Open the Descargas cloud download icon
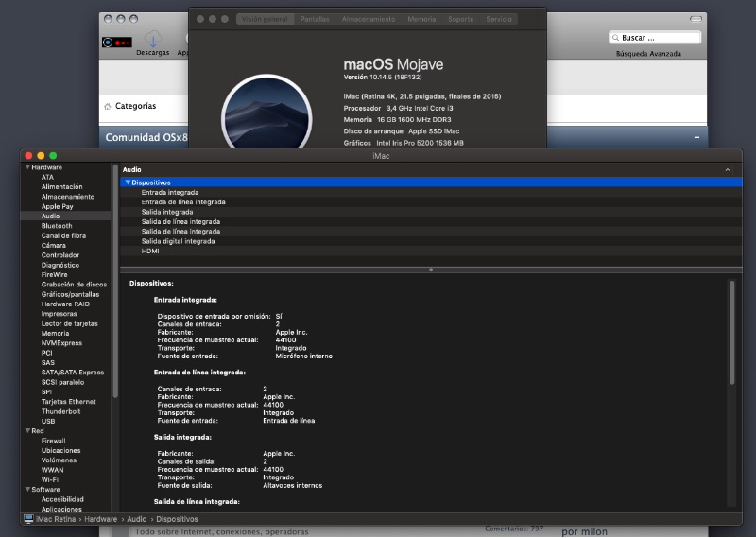Viewport: 756px width, 538px height. coord(153,39)
